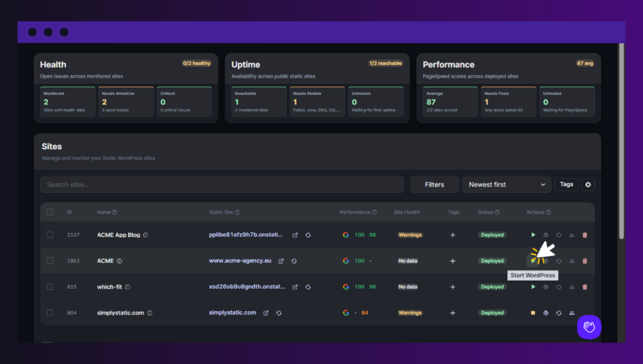The width and height of the screenshot is (643, 364).
Task: Click the Needs Attention health card
Action: pyautogui.click(x=126, y=102)
